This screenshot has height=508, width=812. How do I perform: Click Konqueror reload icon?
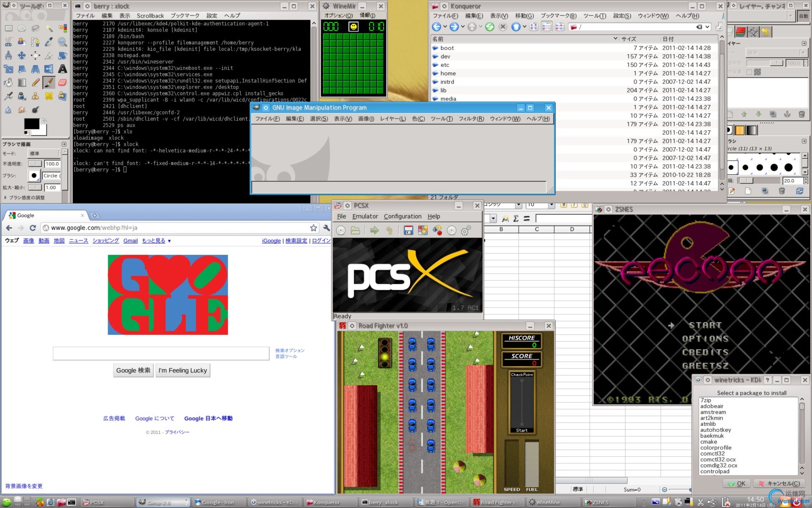[x=490, y=27]
